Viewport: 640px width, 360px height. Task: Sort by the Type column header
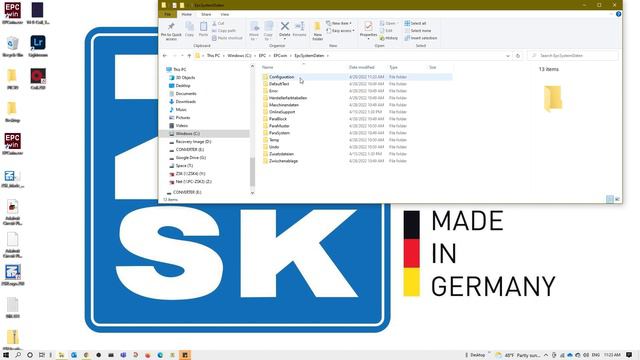pos(393,67)
